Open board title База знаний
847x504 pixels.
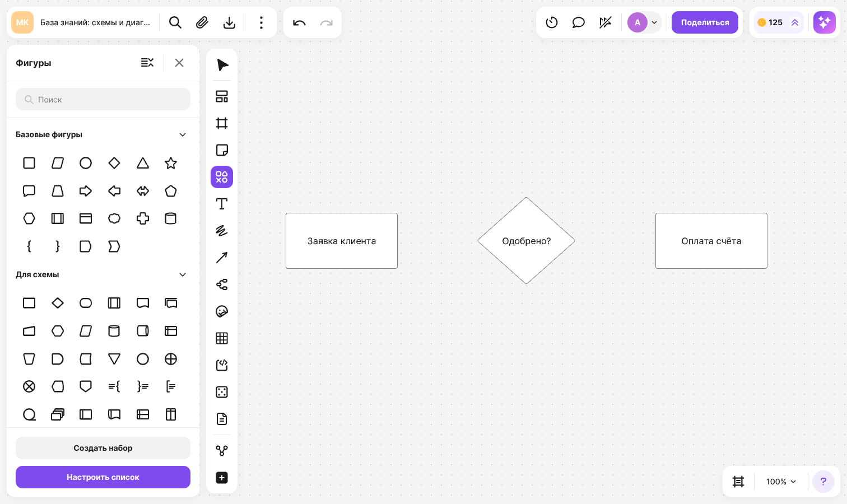pyautogui.click(x=95, y=22)
